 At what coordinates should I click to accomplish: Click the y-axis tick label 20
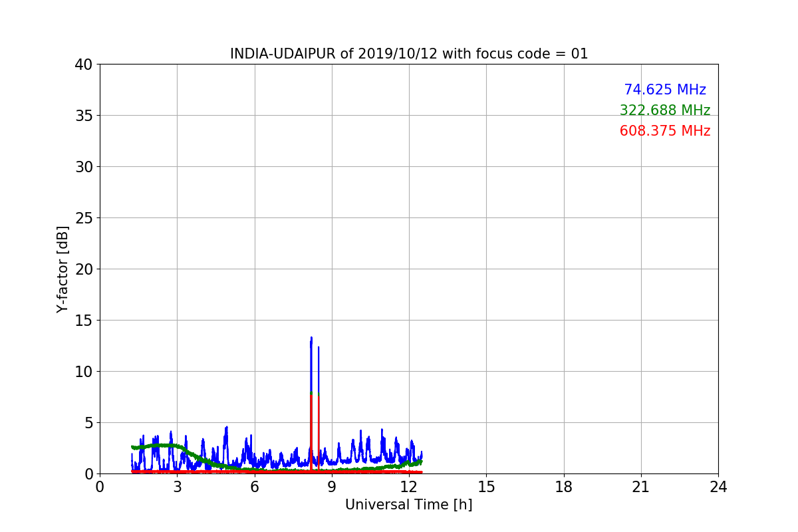(84, 269)
